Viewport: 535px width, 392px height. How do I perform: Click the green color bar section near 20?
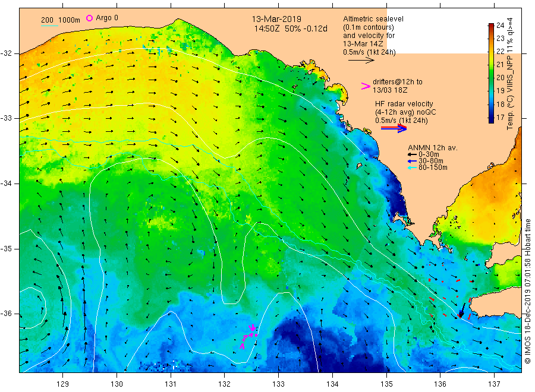[x=491, y=77]
